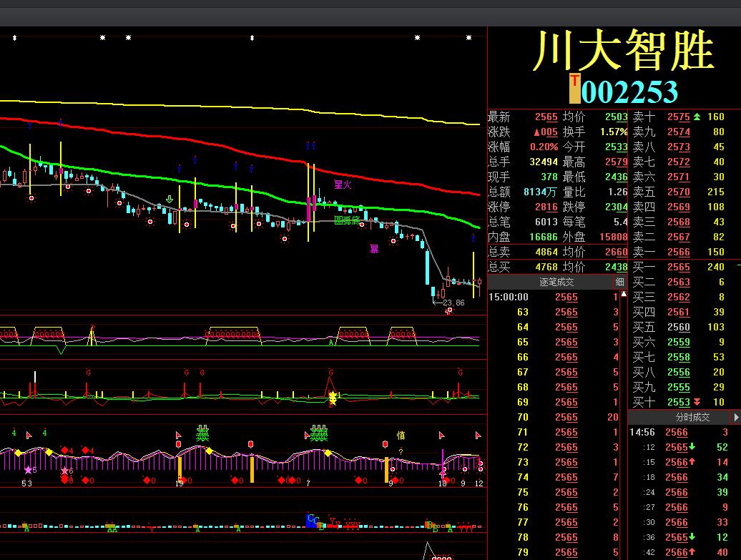Click the 总额 value 8134万
This screenshot has width=741, height=560.
tap(541, 192)
